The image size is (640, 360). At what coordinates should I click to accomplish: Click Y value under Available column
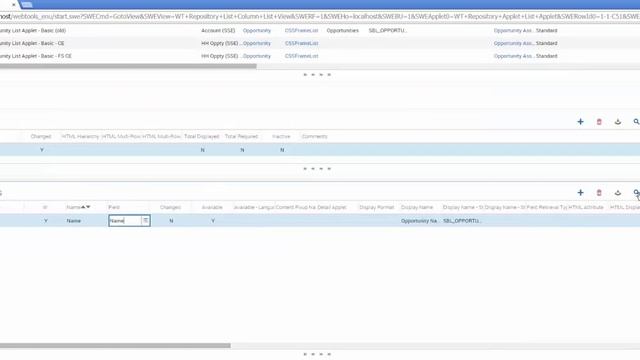[x=213, y=221]
